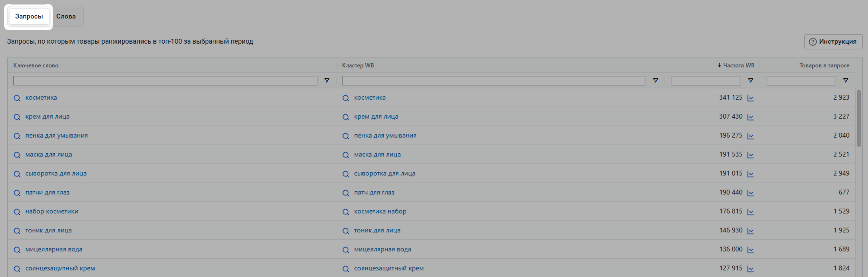This screenshot has height=277, width=868.
Task: Focus the Кластер WB filter input
Action: tap(494, 80)
